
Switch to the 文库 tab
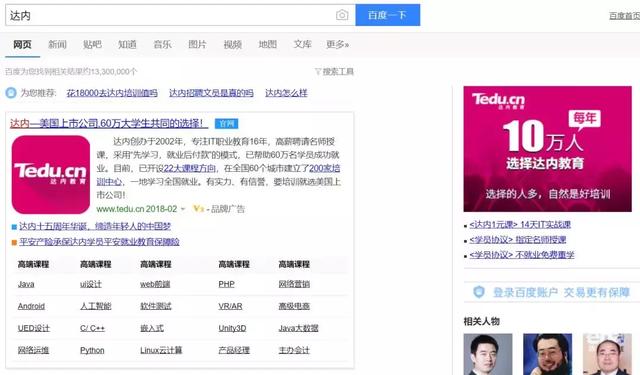302,44
